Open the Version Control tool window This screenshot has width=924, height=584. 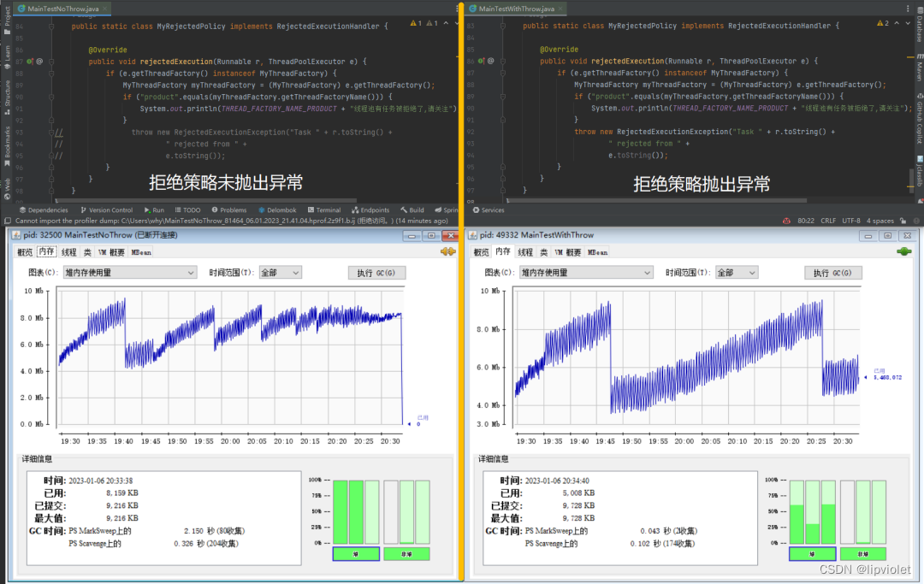click(x=107, y=210)
